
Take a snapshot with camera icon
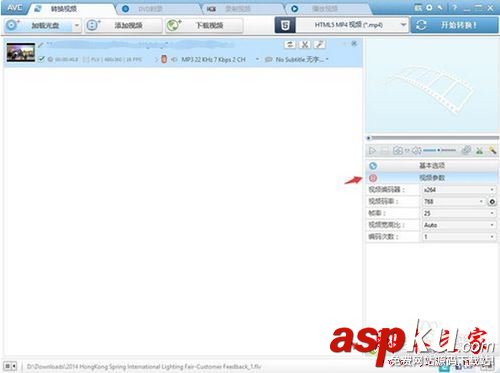coord(397,151)
